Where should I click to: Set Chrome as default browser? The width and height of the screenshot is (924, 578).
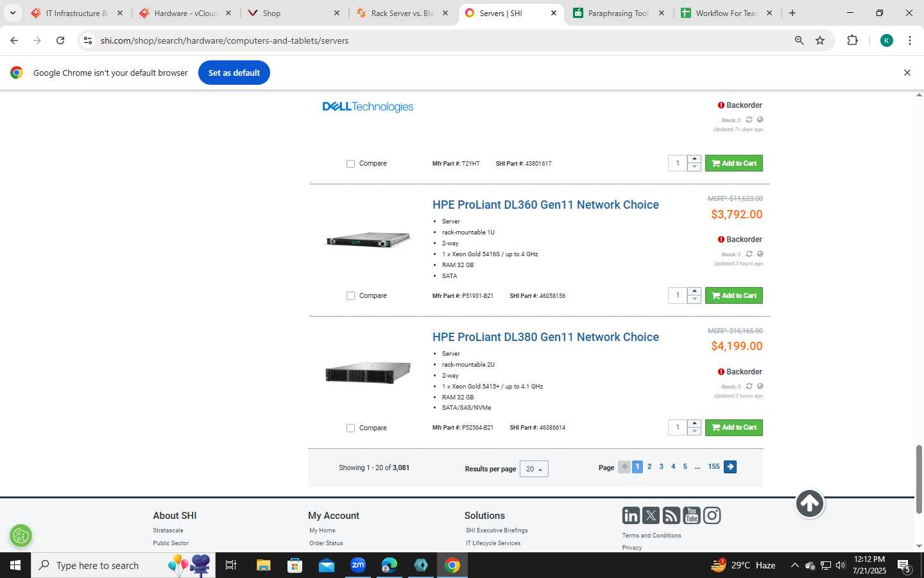(x=234, y=73)
